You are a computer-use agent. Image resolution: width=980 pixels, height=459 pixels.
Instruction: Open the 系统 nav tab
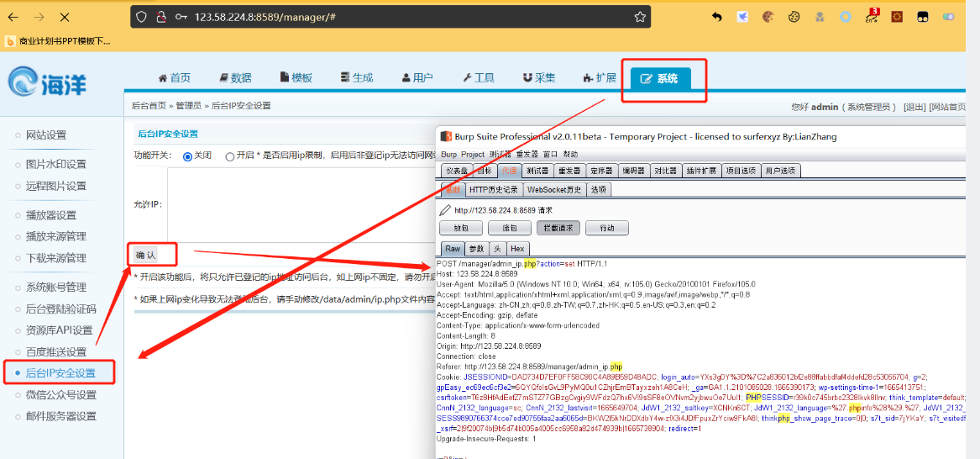pyautogui.click(x=660, y=79)
